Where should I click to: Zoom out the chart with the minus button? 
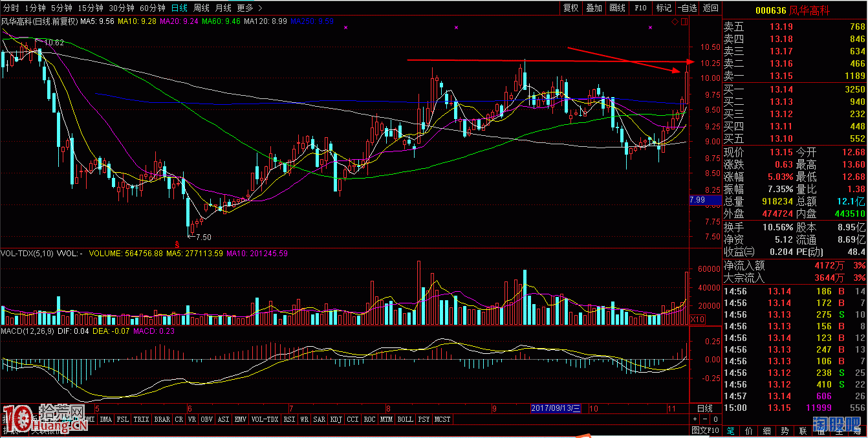704,419
